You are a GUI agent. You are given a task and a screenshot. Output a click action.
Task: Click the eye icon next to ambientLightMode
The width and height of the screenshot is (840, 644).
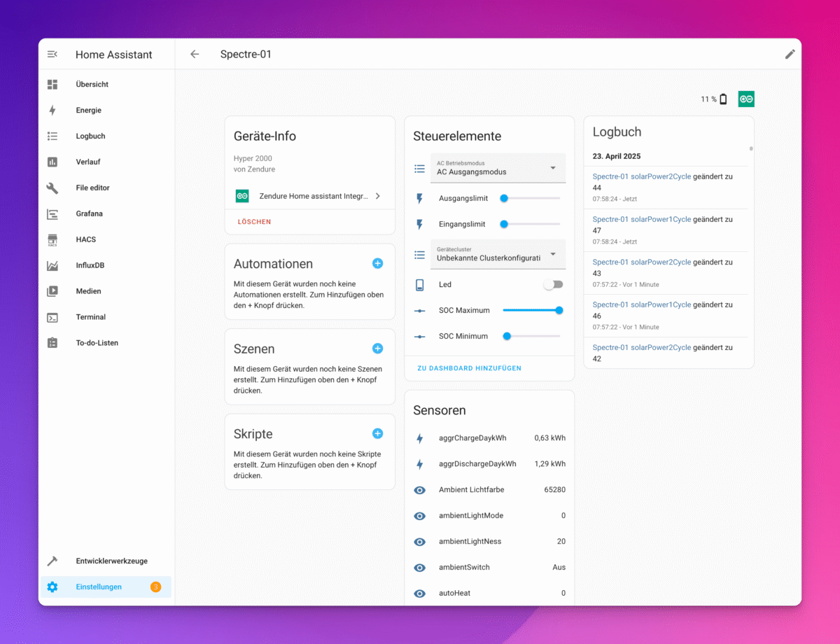coord(420,516)
